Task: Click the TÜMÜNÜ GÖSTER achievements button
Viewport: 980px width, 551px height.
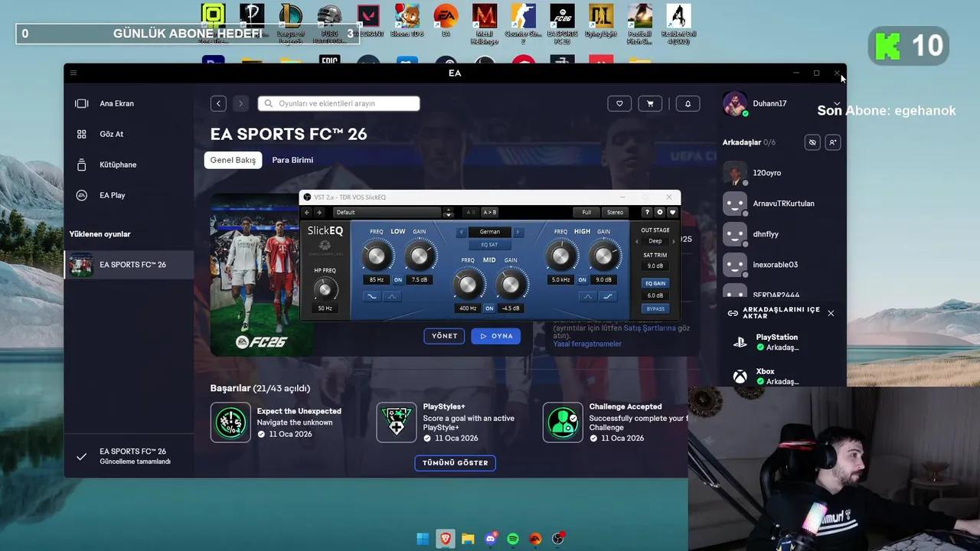Action: coord(455,463)
